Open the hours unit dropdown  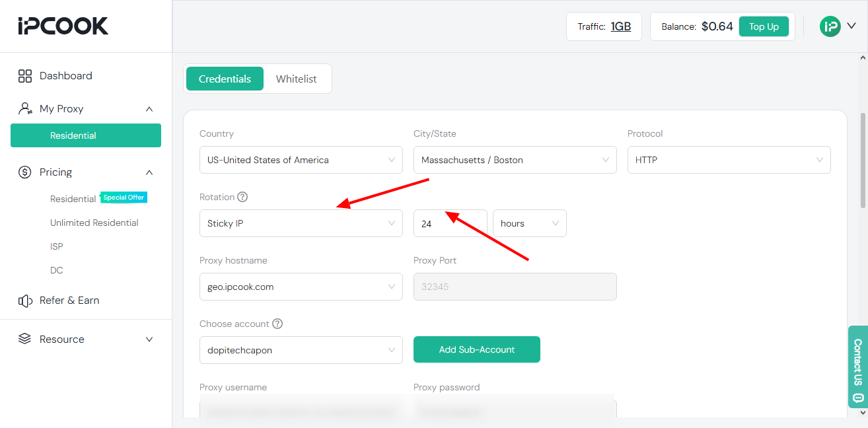(530, 223)
